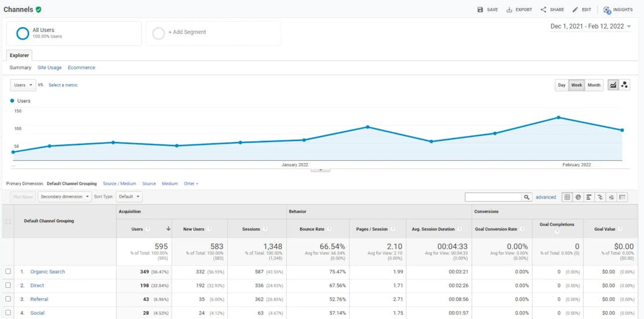Select the pie chart percentage view

578,197
